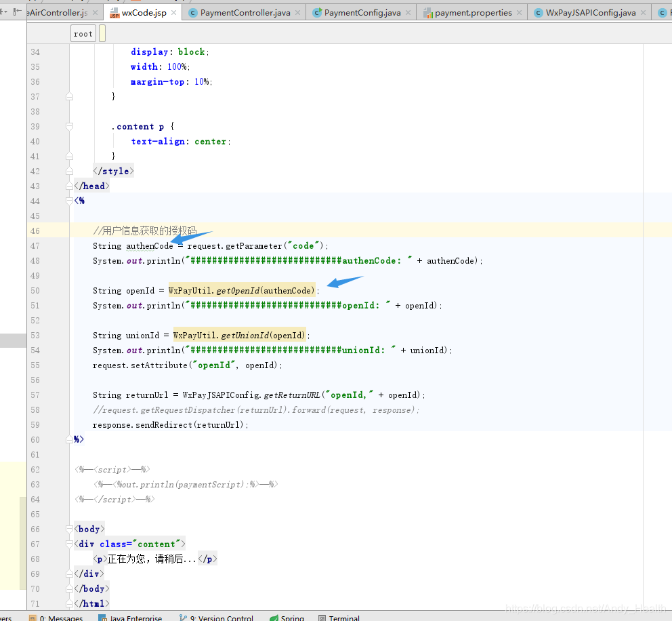Click the class icon on WxPayJSAPIConfig.java tab
This screenshot has width=672, height=621.
tap(539, 13)
